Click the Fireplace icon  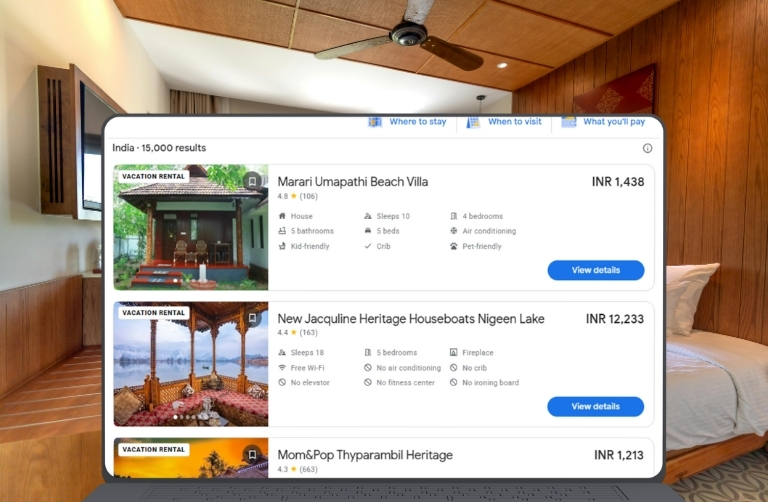454,353
